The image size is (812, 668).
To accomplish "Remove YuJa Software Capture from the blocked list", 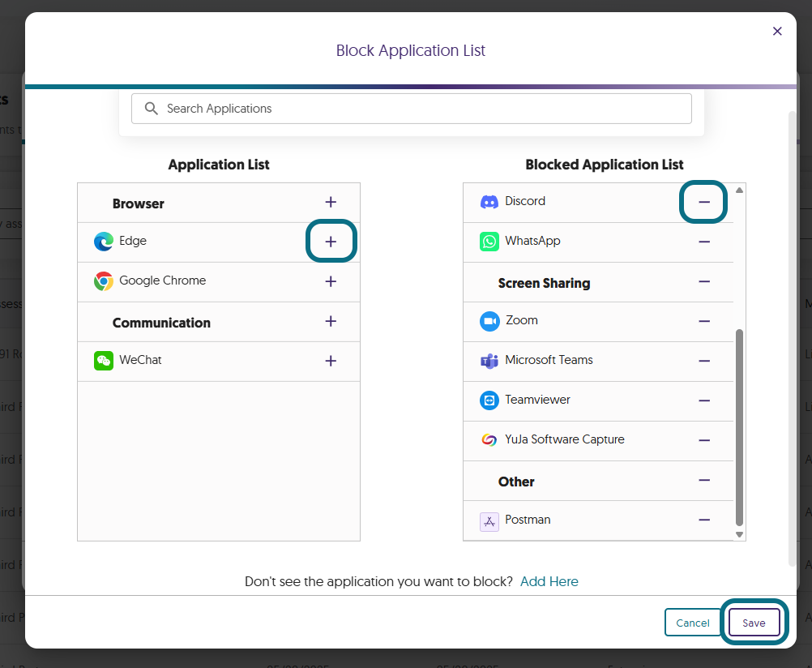I will pyautogui.click(x=703, y=440).
